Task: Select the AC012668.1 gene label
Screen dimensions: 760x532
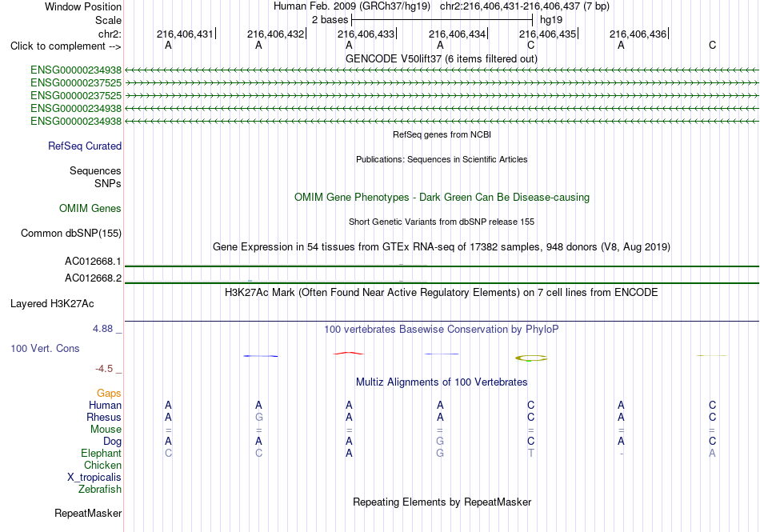Action: [93, 261]
